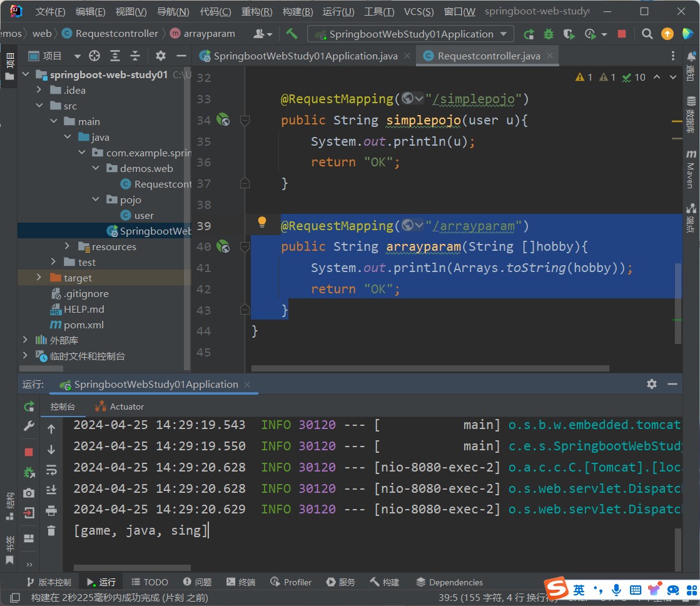Print console output with printer icon
The image size is (700, 606).
(51, 511)
